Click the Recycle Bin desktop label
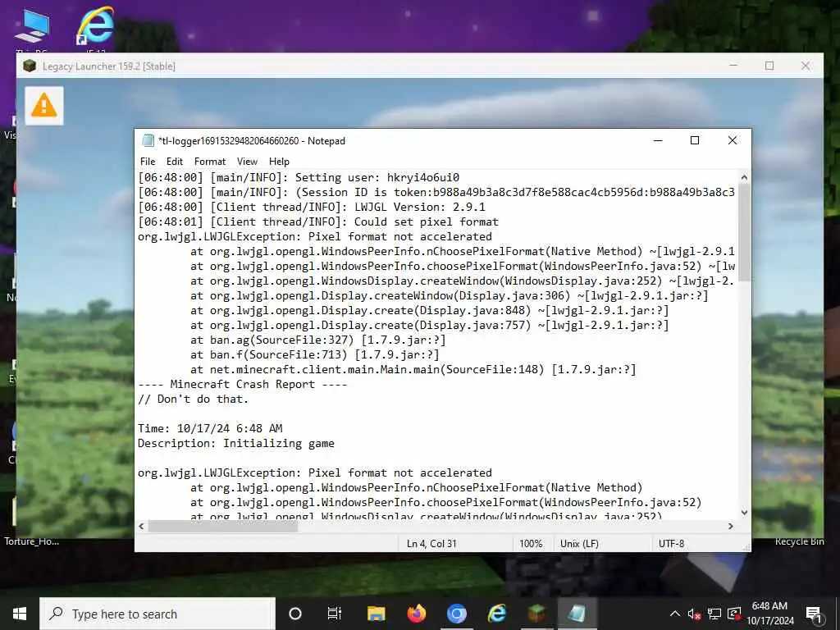Viewport: 840px width, 630px height. tap(799, 541)
